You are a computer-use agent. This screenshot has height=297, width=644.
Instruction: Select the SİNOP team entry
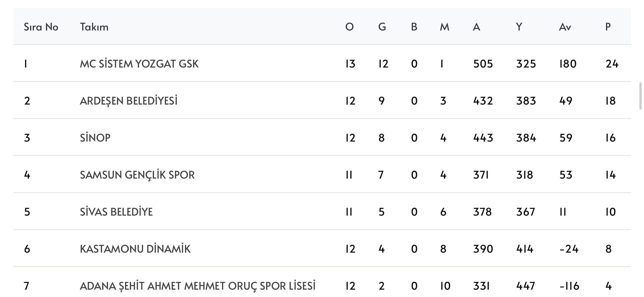click(95, 138)
